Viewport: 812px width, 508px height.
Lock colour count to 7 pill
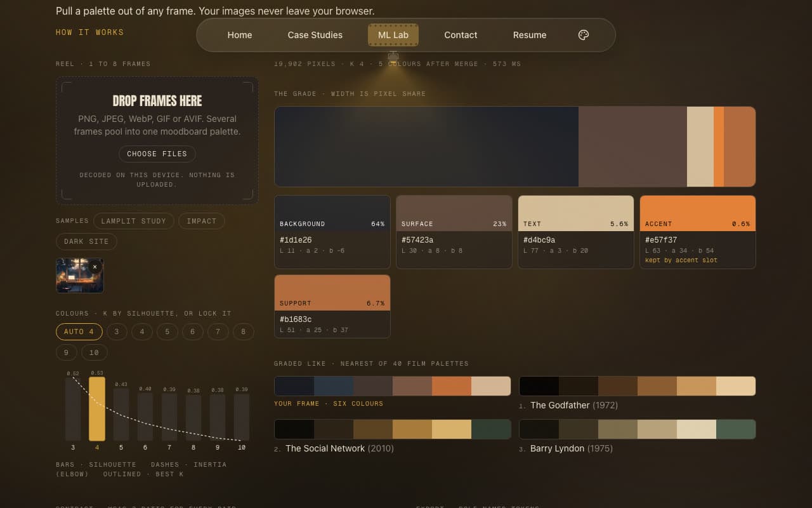[218, 331]
